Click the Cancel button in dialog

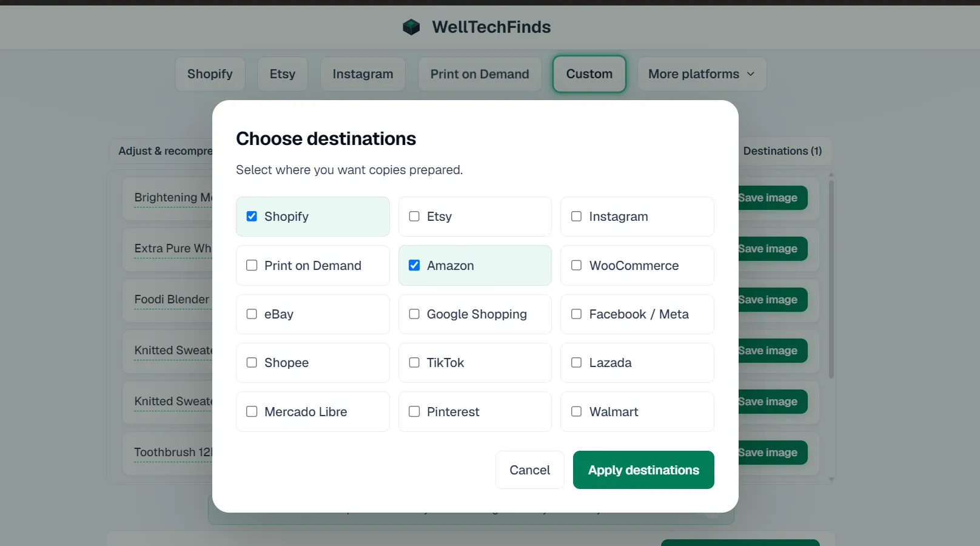529,470
